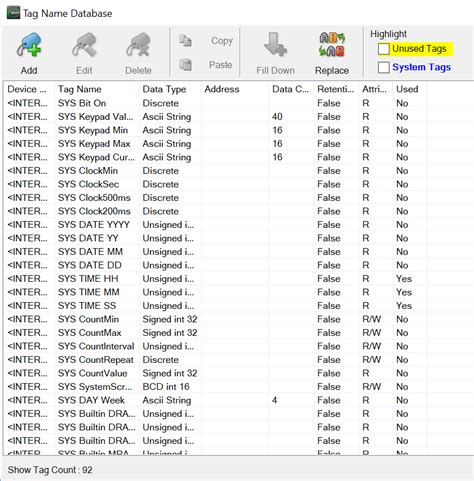Click the Tag Name Database window icon

tap(13, 13)
